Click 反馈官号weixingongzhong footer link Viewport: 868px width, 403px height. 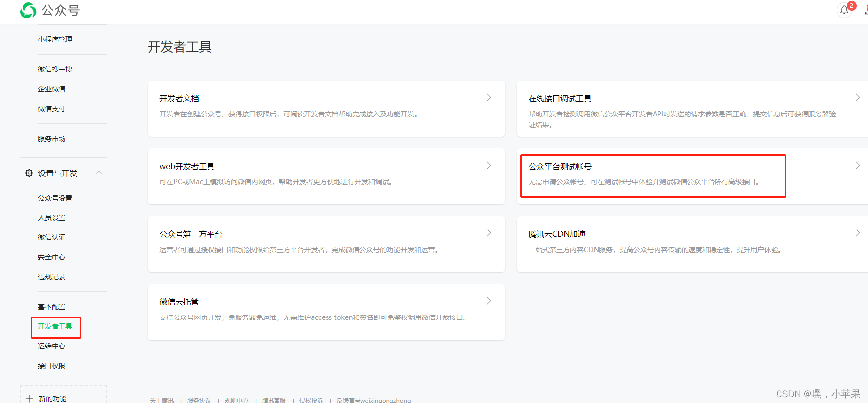374,400
